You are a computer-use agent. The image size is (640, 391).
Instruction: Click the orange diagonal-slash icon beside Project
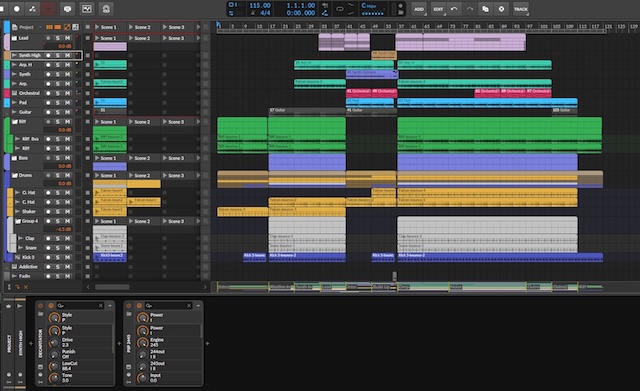pos(67,27)
